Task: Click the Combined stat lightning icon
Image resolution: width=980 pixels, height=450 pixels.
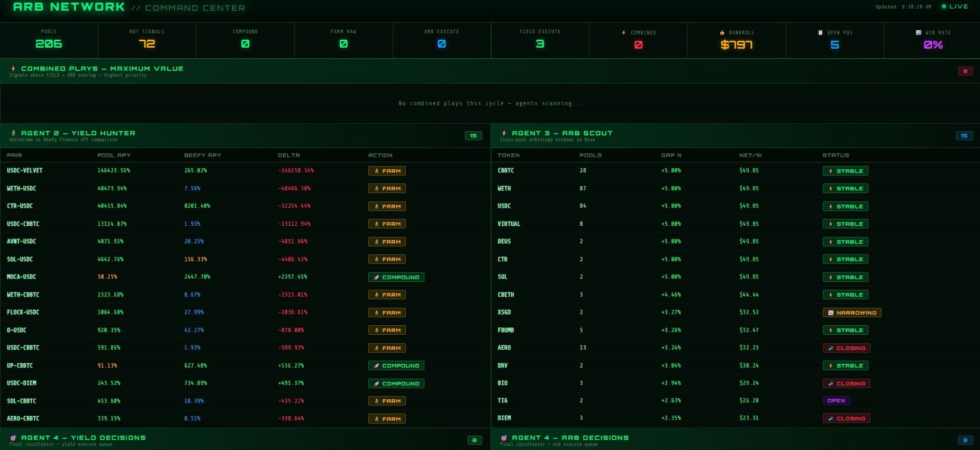Action: (x=624, y=33)
